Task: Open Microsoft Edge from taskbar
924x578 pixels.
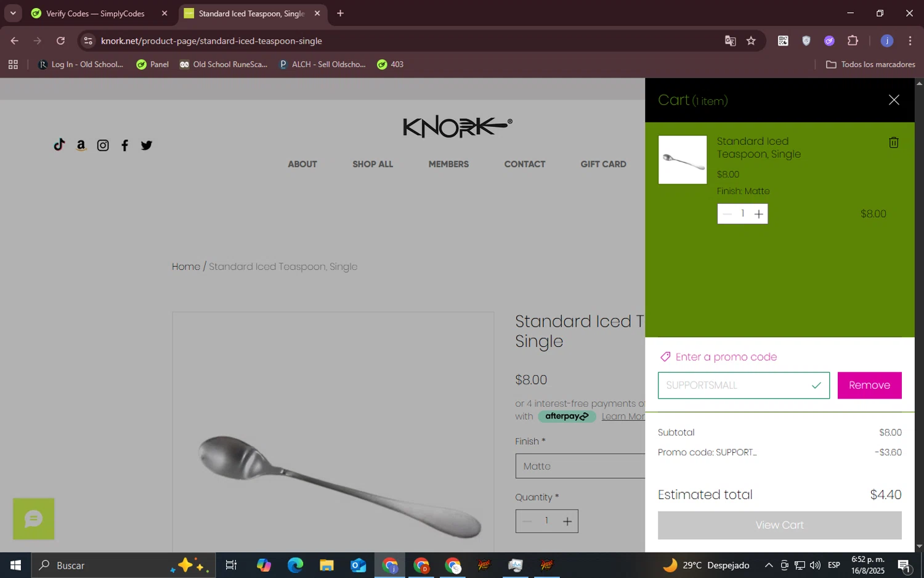Action: (295, 565)
